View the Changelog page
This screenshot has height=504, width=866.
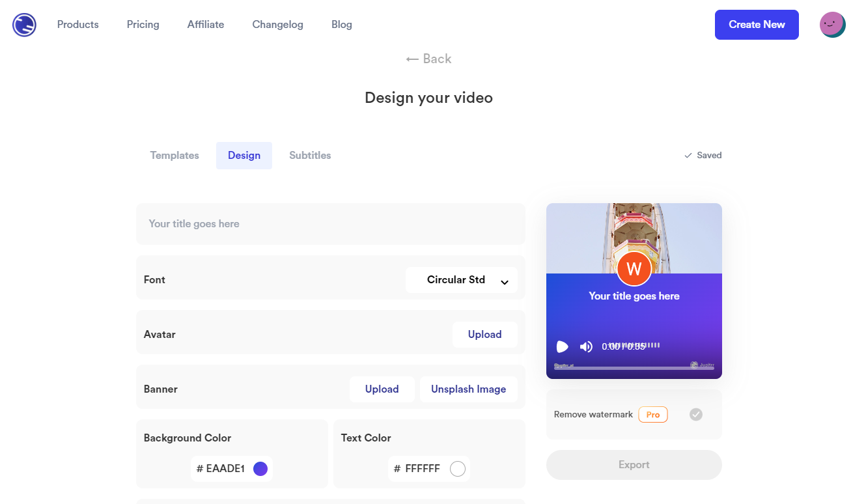278,25
